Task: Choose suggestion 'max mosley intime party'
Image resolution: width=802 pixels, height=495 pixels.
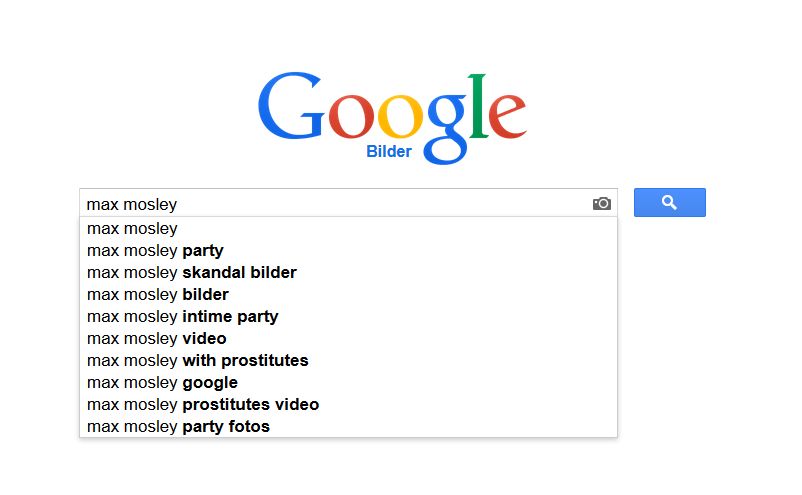Action: [348, 317]
